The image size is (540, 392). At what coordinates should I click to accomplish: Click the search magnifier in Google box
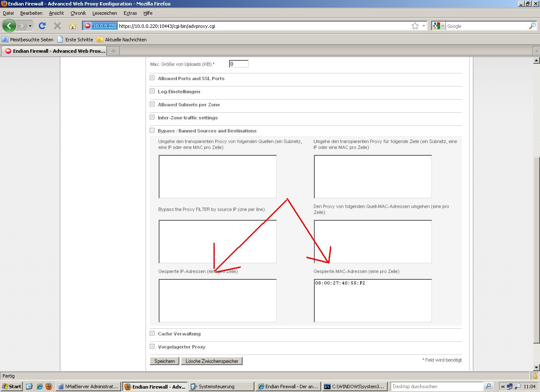(532, 26)
